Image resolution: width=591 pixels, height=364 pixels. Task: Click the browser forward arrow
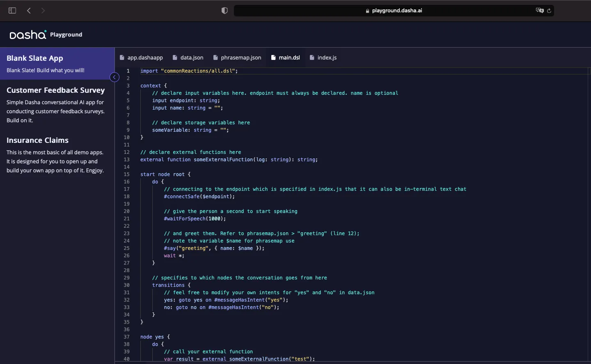(x=43, y=11)
